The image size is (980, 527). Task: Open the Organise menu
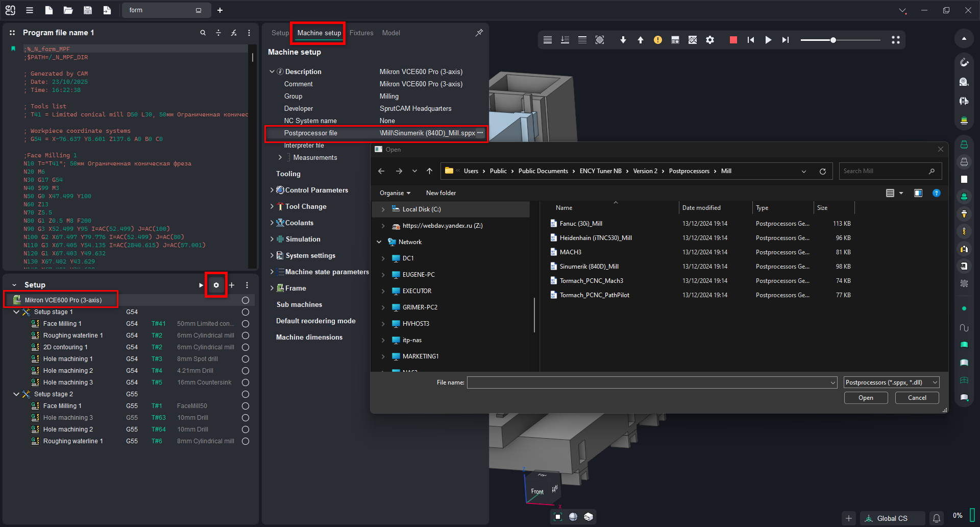point(395,193)
